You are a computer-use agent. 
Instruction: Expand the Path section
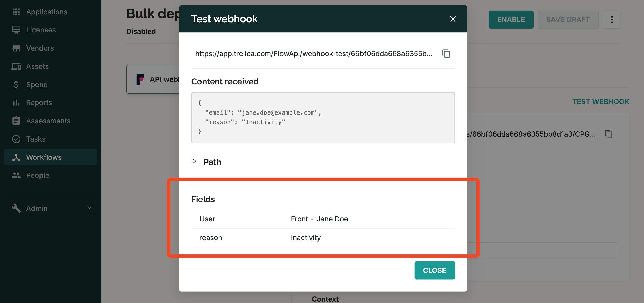pyautogui.click(x=194, y=161)
